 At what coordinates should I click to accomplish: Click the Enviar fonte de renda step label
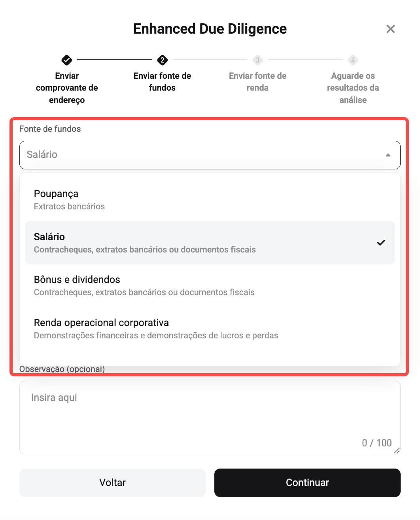pos(257,82)
